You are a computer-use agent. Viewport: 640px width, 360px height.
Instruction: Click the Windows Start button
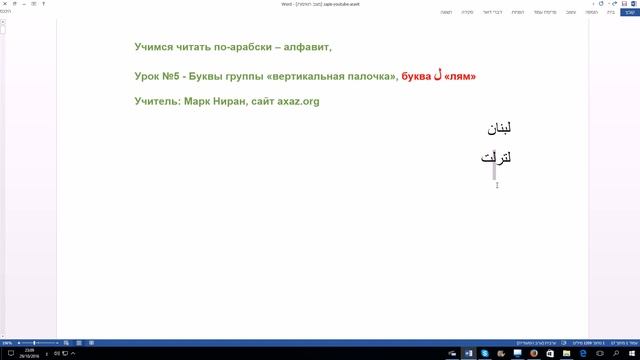[632, 353]
